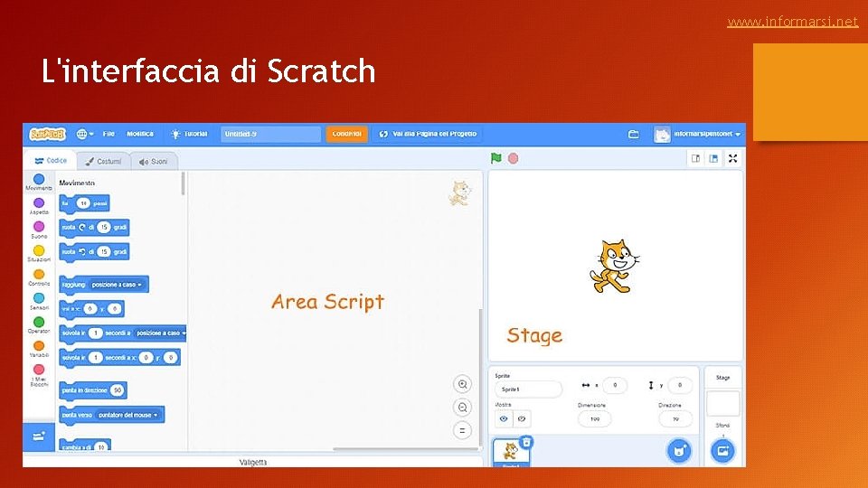This screenshot has height=488, width=868.
Task: Click the Direzione direction field
Action: point(675,418)
